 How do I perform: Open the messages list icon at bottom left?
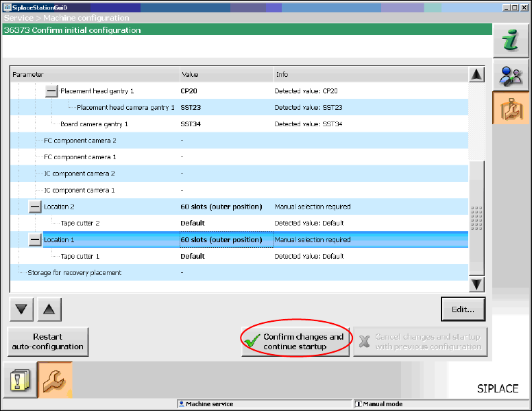pyautogui.click(x=21, y=380)
